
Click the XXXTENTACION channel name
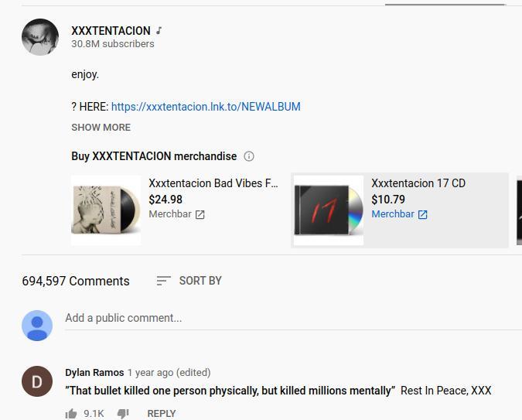coord(111,31)
